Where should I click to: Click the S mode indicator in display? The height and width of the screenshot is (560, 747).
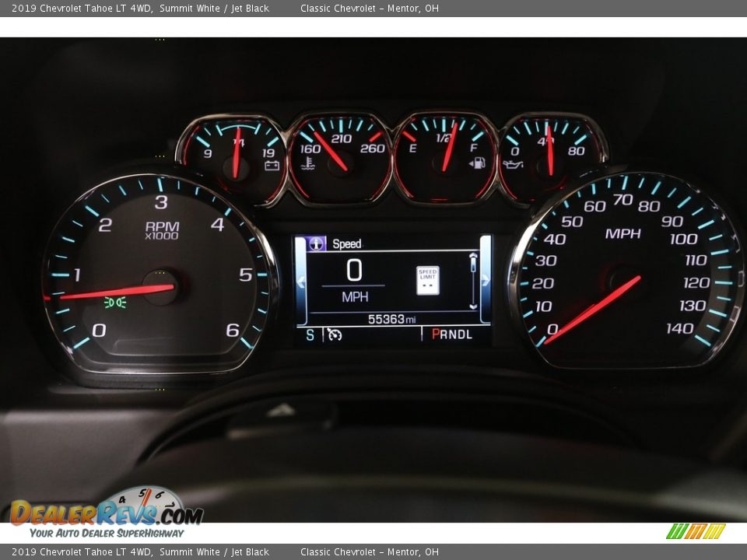(x=310, y=335)
